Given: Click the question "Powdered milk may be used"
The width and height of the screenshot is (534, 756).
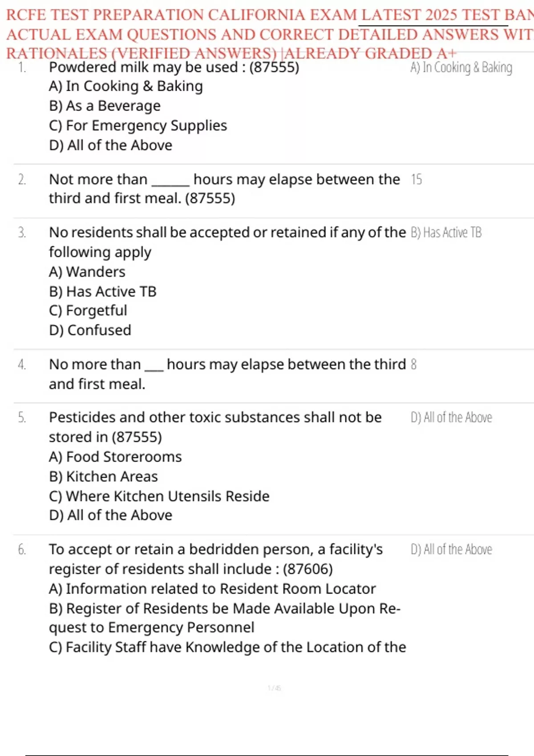Looking at the screenshot, I should 174,67.
